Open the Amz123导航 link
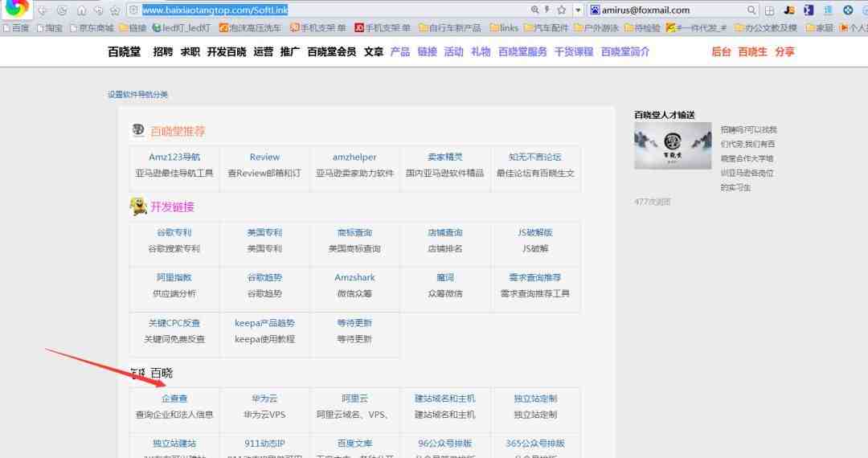This screenshot has height=458, width=868. 174,157
